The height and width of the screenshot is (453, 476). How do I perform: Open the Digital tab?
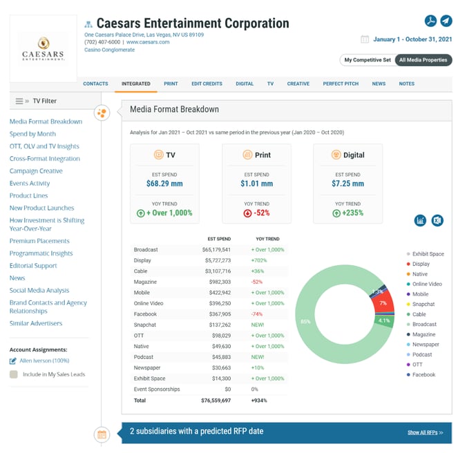pos(245,84)
